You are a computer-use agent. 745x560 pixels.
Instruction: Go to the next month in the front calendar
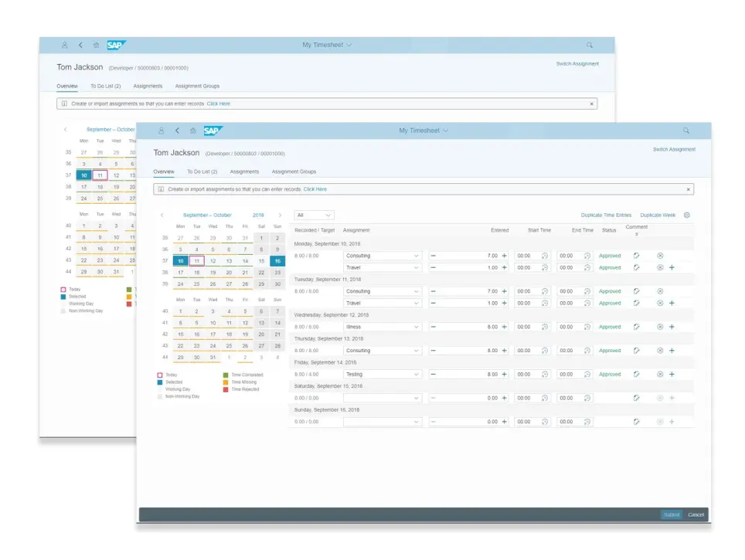point(280,216)
